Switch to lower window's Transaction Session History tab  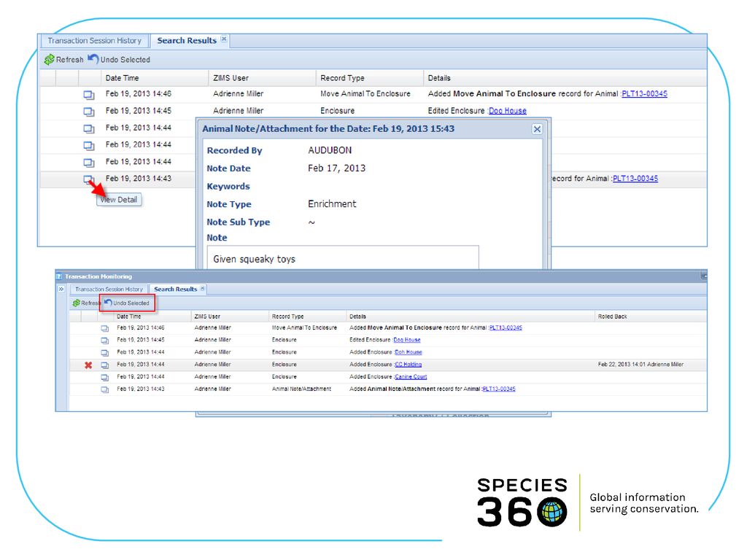pos(109,289)
